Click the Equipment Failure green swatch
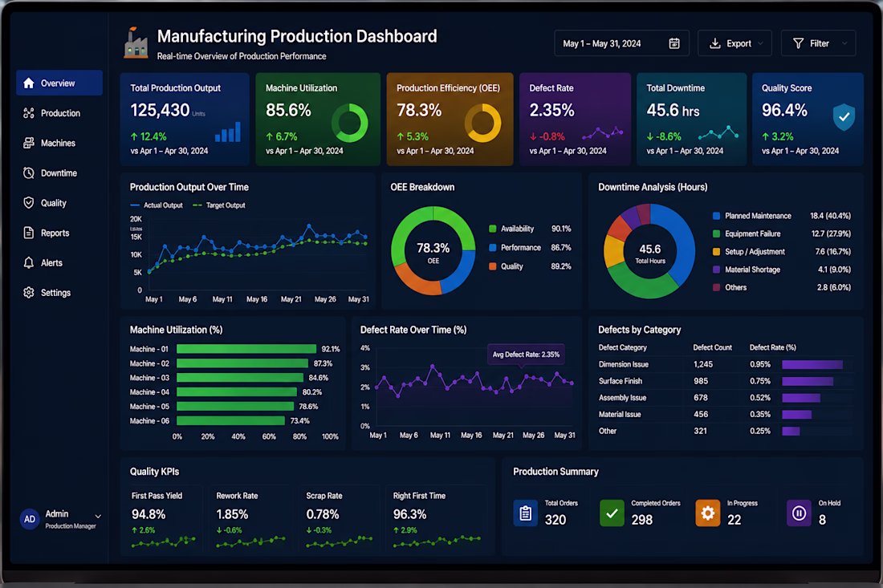The image size is (883, 588). pyautogui.click(x=716, y=233)
